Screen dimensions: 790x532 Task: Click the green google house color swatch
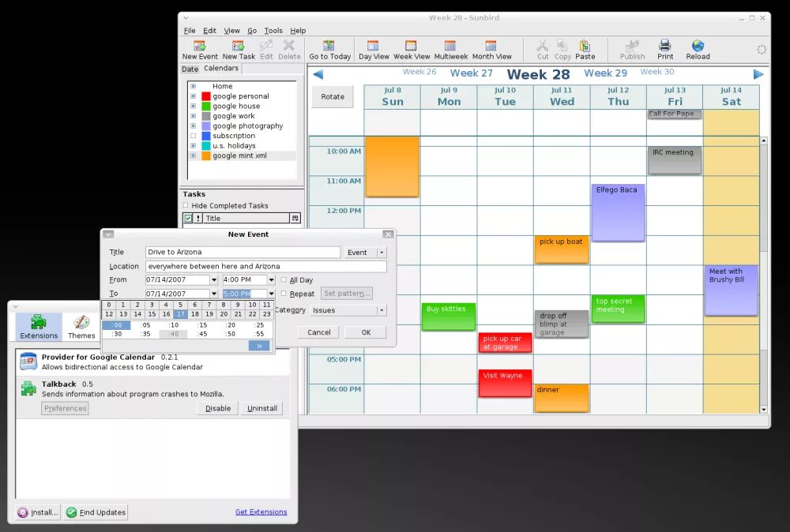pos(205,107)
